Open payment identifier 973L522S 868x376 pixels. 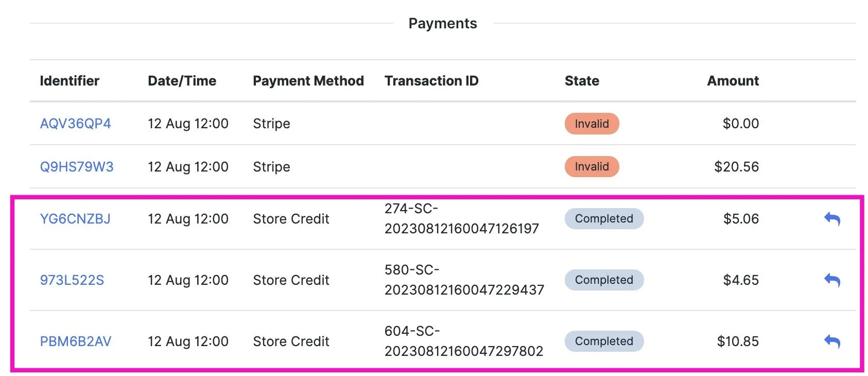[x=72, y=280]
